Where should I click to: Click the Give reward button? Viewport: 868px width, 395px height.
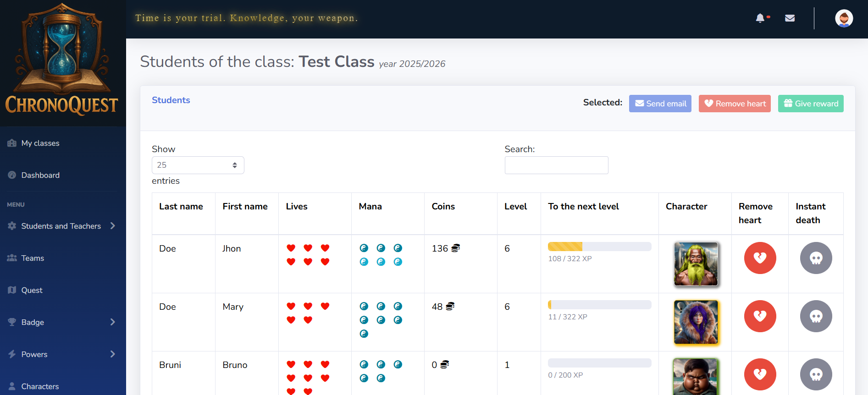[811, 104]
